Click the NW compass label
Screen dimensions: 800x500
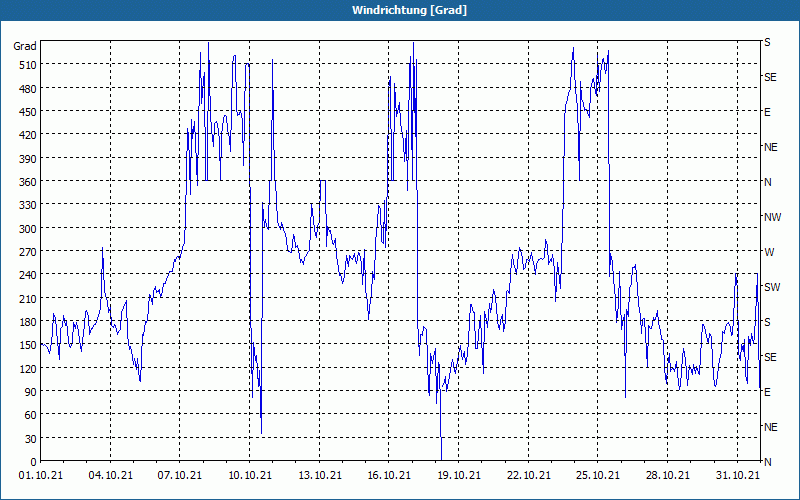coord(772,217)
